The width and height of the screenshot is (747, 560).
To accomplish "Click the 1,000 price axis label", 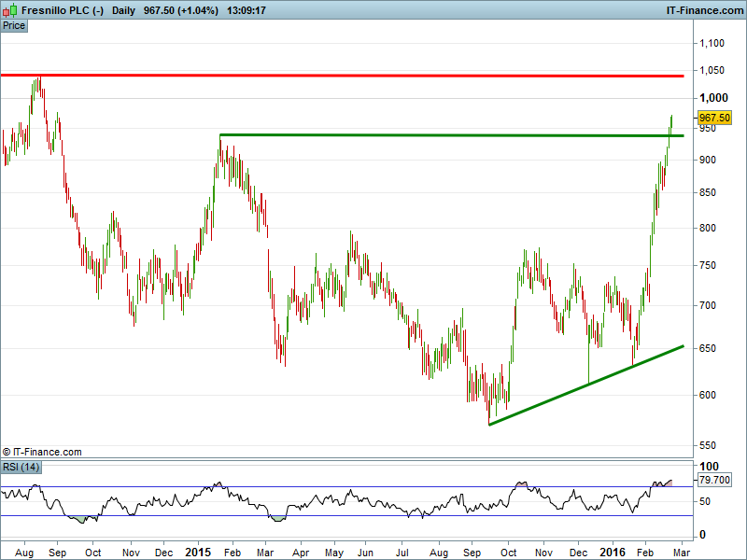I will tap(713, 97).
